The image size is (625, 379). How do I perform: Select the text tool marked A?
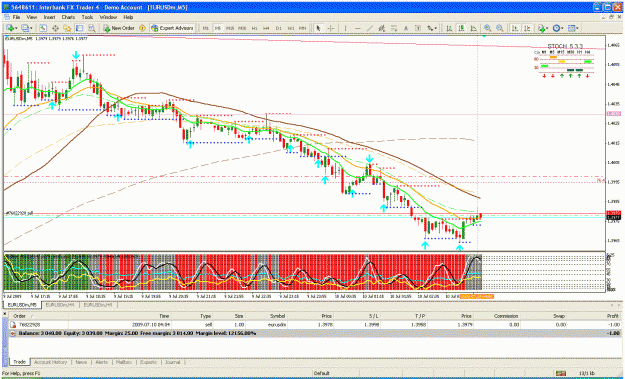click(x=406, y=28)
